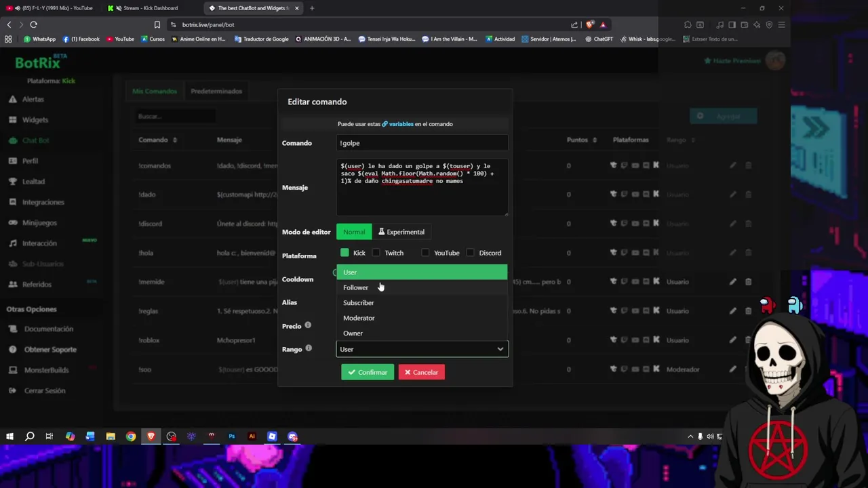Switch to Stream - Kick Dashboard tab
The height and width of the screenshot is (488, 868).
pos(150,8)
